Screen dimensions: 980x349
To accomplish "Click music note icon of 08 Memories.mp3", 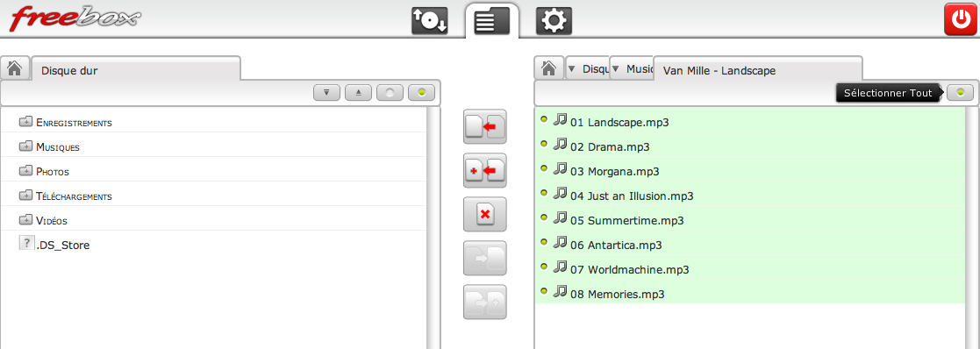I will point(560,290).
